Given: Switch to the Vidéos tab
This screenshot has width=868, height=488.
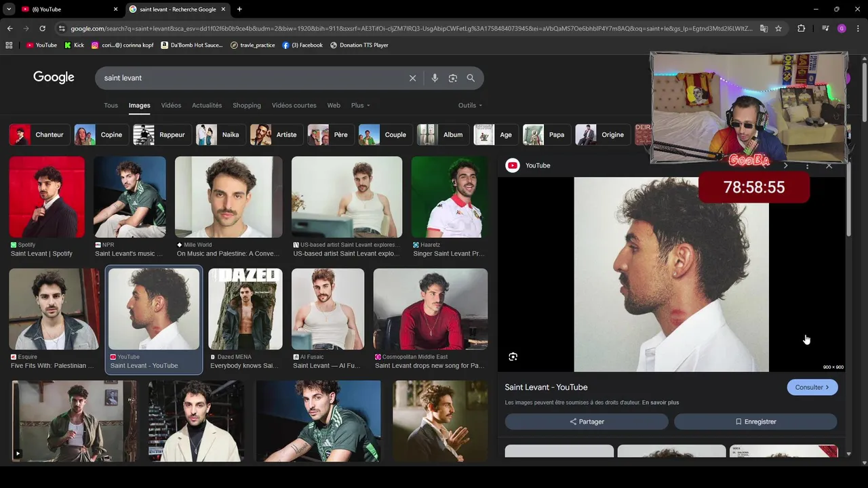Looking at the screenshot, I should pos(171,105).
